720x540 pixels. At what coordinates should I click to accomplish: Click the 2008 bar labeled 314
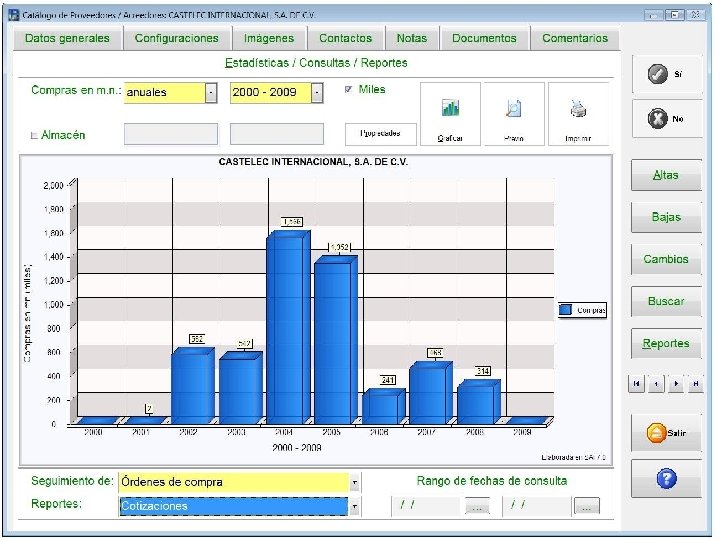(x=479, y=402)
